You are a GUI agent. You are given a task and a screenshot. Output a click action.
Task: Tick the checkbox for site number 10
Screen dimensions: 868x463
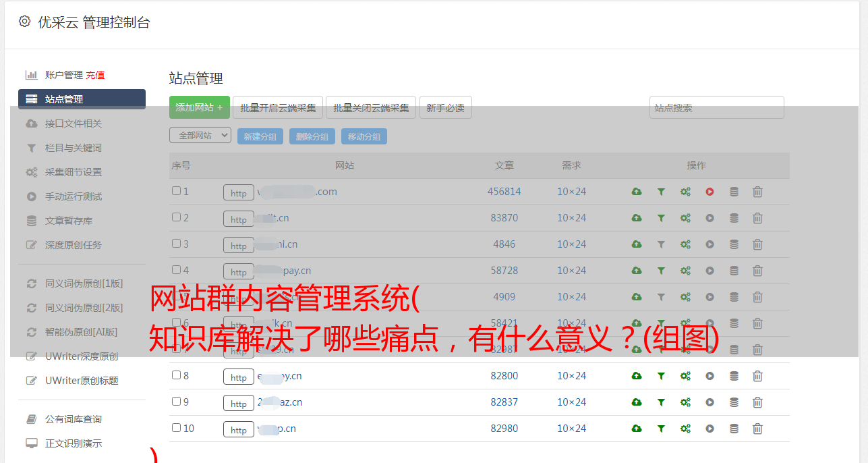coord(176,428)
